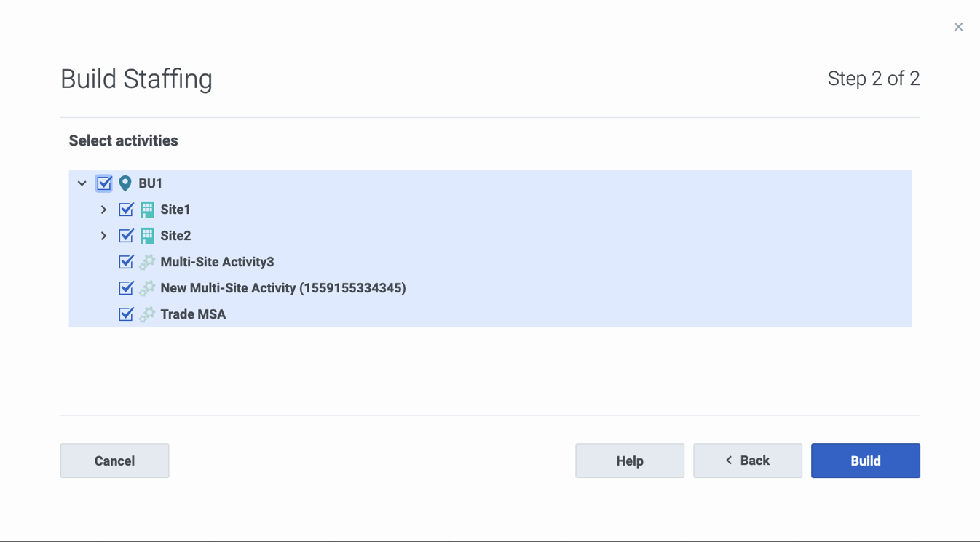Close the Build Staffing dialog
980x542 pixels.
(958, 27)
